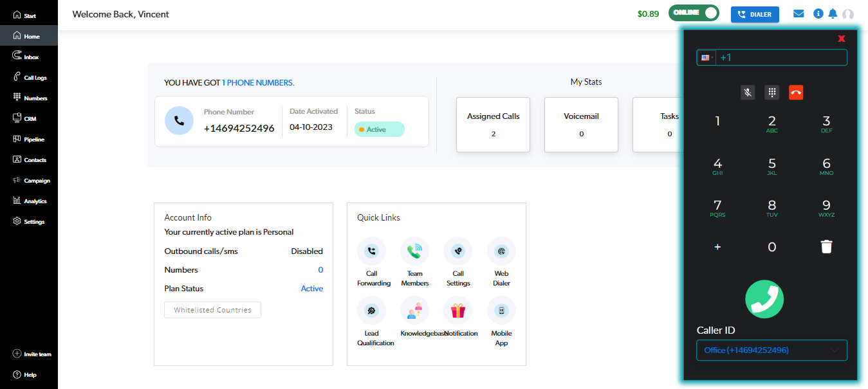Open the country flag selector
868x389 pixels.
tap(706, 58)
